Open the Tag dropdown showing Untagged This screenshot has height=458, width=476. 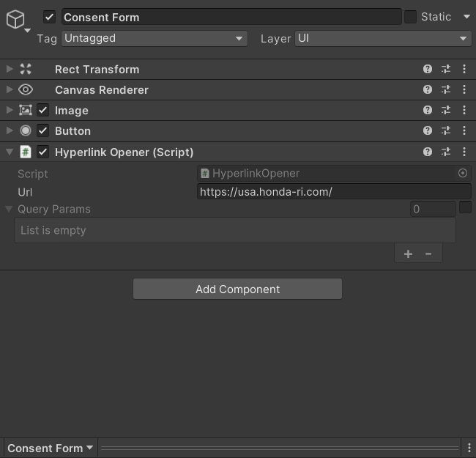(x=155, y=39)
